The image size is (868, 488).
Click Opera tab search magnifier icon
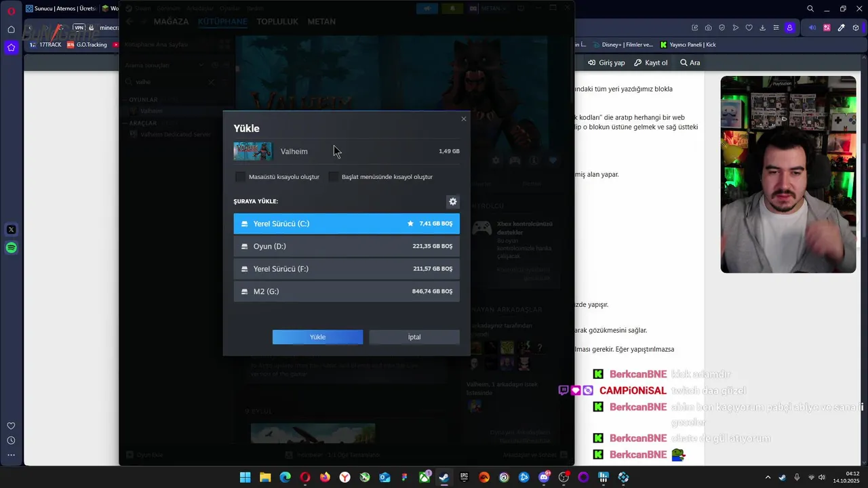pyautogui.click(x=810, y=9)
